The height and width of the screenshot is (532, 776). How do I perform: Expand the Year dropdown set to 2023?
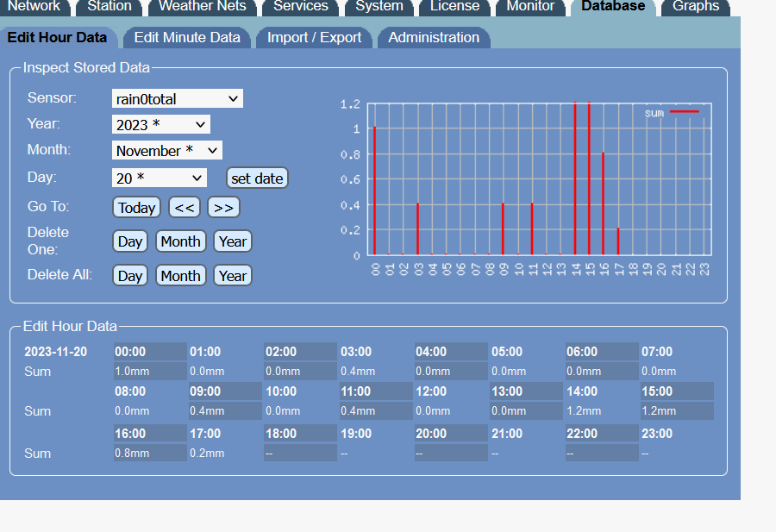click(x=161, y=125)
